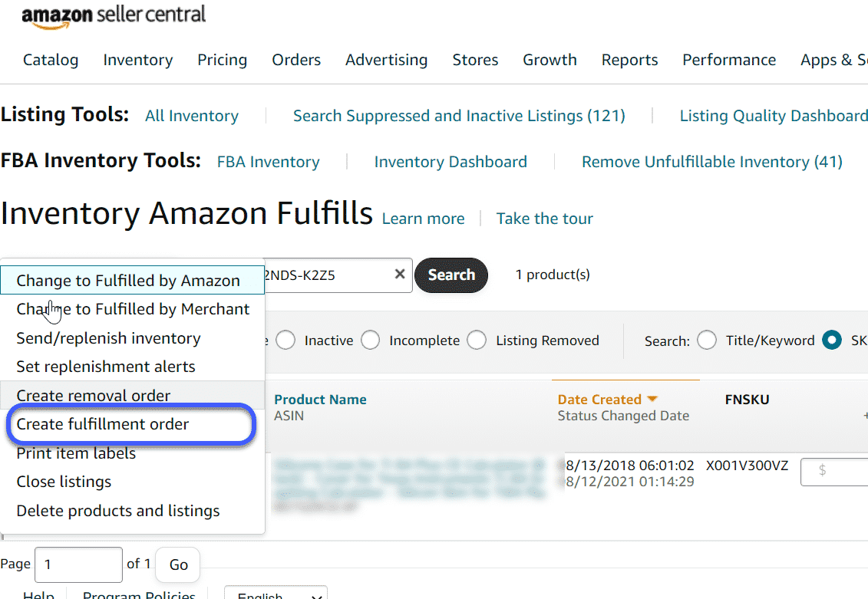The height and width of the screenshot is (599, 868).
Task: Choose Delete products and listings
Action: [x=118, y=510]
